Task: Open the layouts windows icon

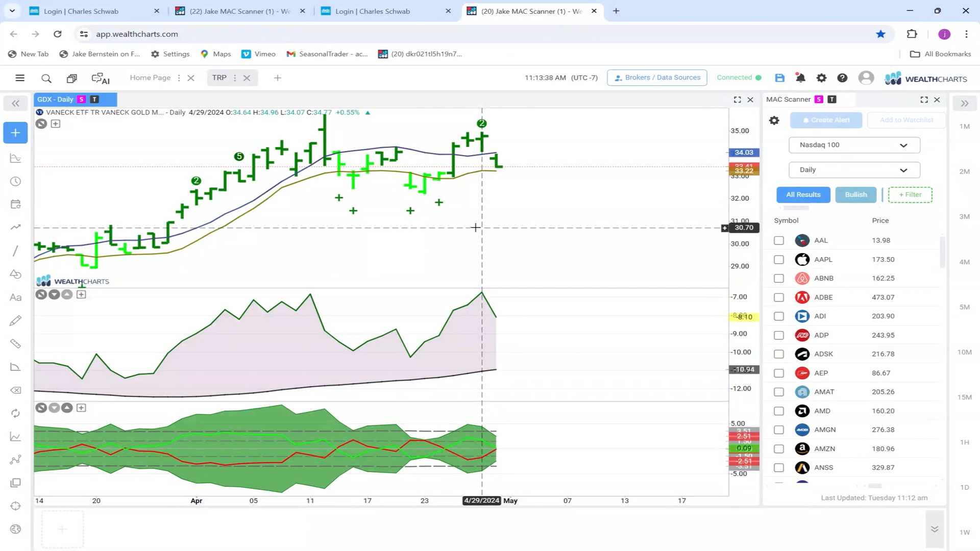Action: pos(72,78)
